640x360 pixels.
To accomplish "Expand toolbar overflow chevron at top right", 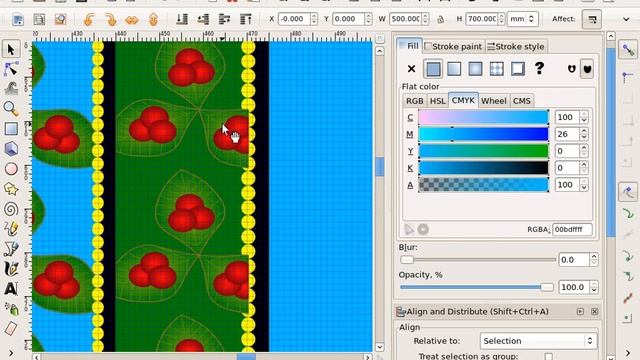I will [626, 19].
